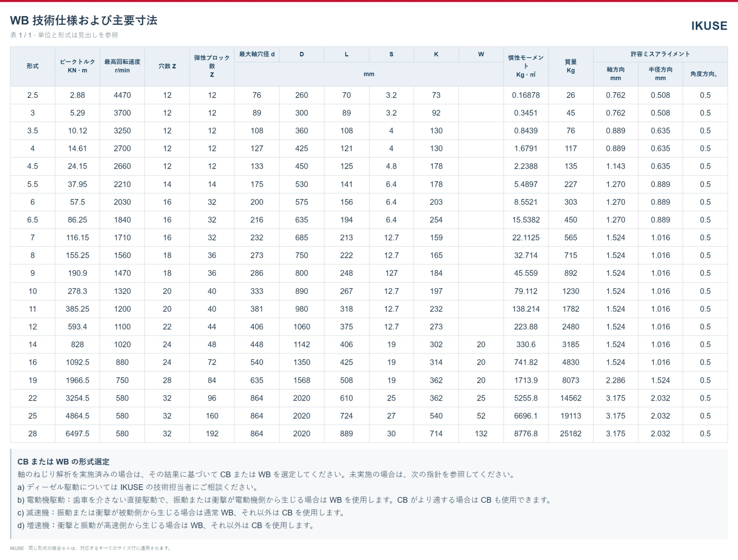Viewport: 738px width, 560px height.
Task: Click the 最大軸穴径 d column header
Action: [257, 54]
